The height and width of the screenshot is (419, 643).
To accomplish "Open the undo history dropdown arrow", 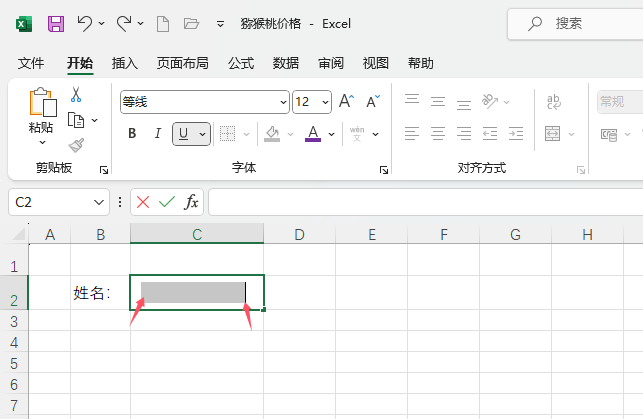I will pos(102,24).
